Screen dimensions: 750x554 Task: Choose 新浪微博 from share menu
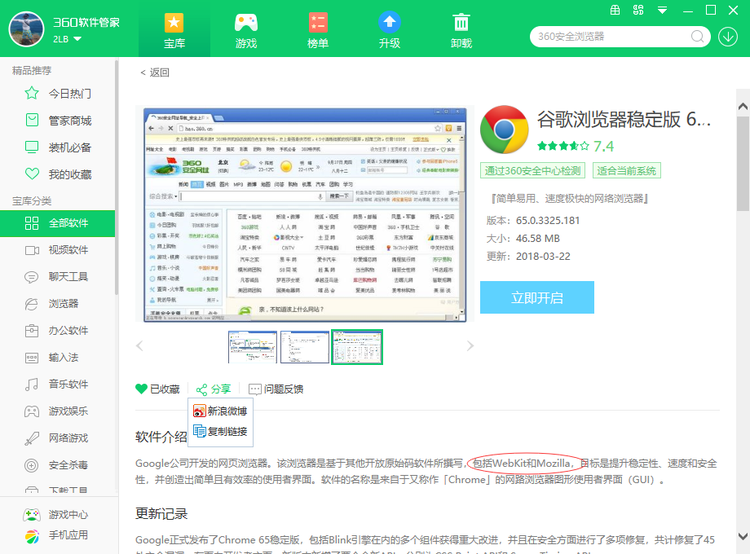tap(220, 411)
